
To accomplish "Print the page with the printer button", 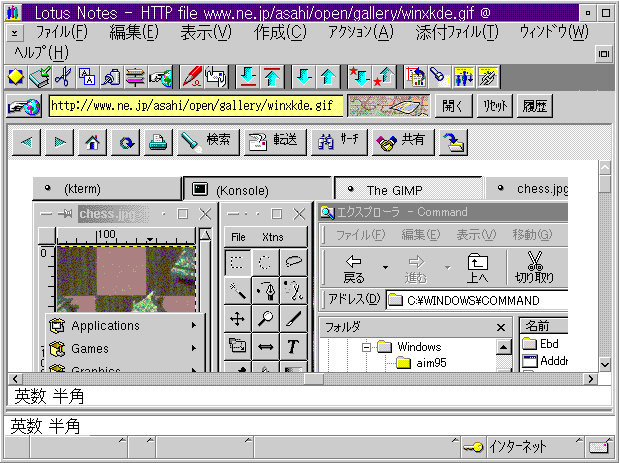I will (158, 142).
